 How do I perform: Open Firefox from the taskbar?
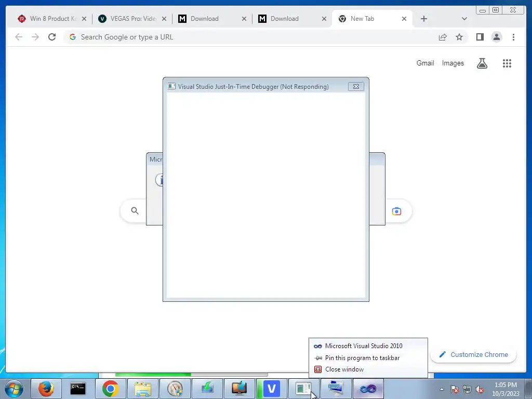pyautogui.click(x=46, y=389)
